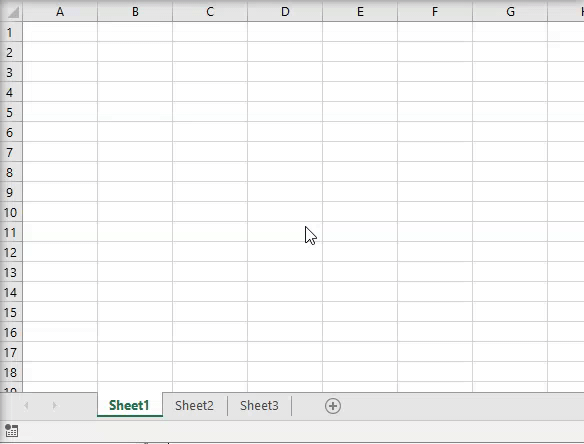Select column A header
The width and height of the screenshot is (584, 444).
(60, 12)
